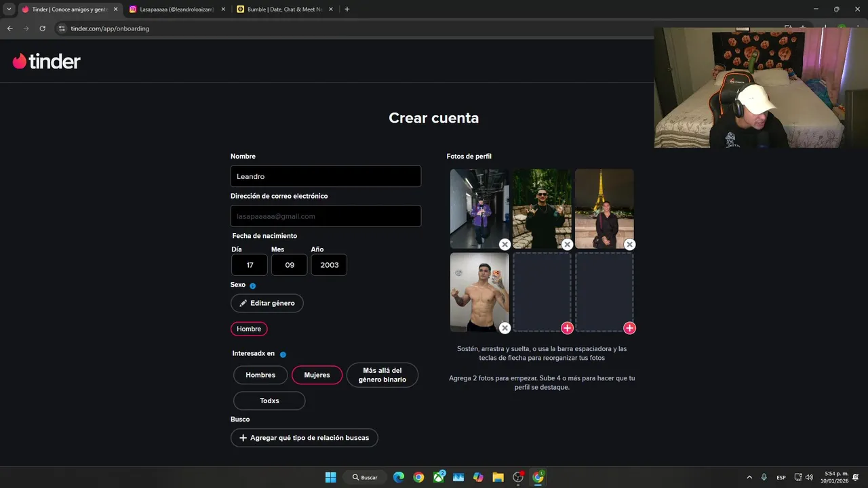Open the Sexo info tooltip icon
This screenshot has width=868, height=488.
253,286
